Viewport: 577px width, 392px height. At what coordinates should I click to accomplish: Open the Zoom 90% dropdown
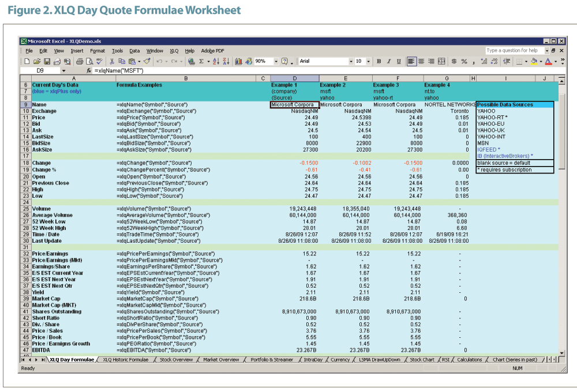(276, 62)
